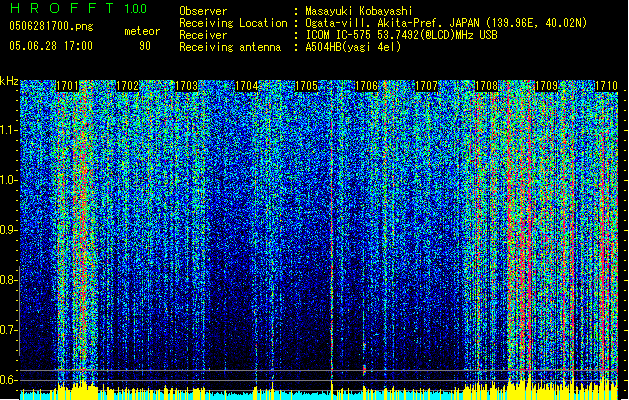Click the 1703 time marker
629x400 pixels.
coord(187,86)
